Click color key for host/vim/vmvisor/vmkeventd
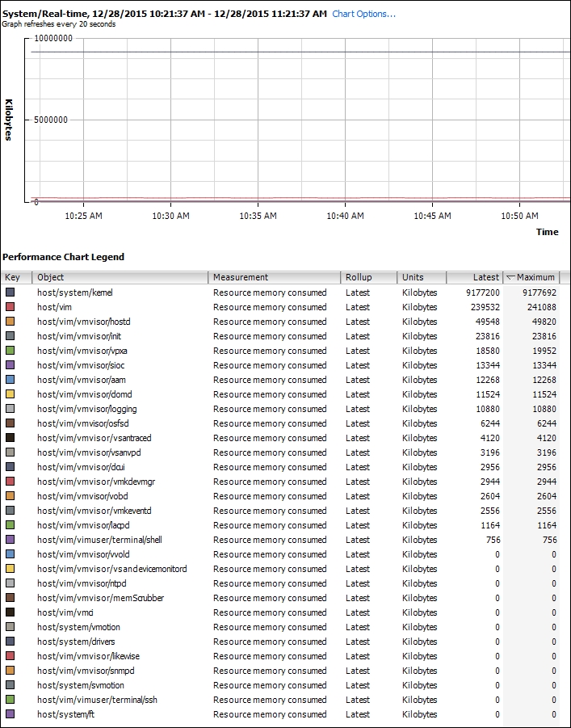571x728 pixels. coord(10,511)
